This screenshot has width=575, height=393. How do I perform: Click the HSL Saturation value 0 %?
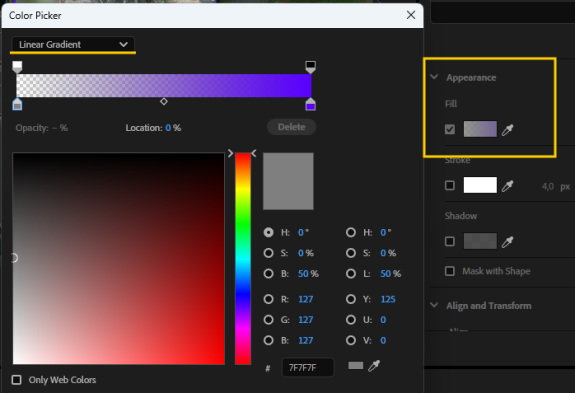click(x=388, y=253)
